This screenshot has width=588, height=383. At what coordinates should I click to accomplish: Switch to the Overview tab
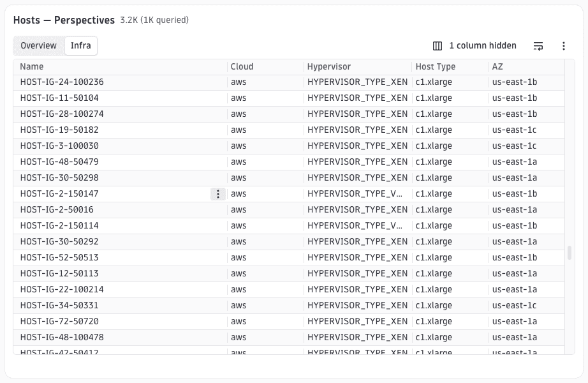(x=39, y=46)
